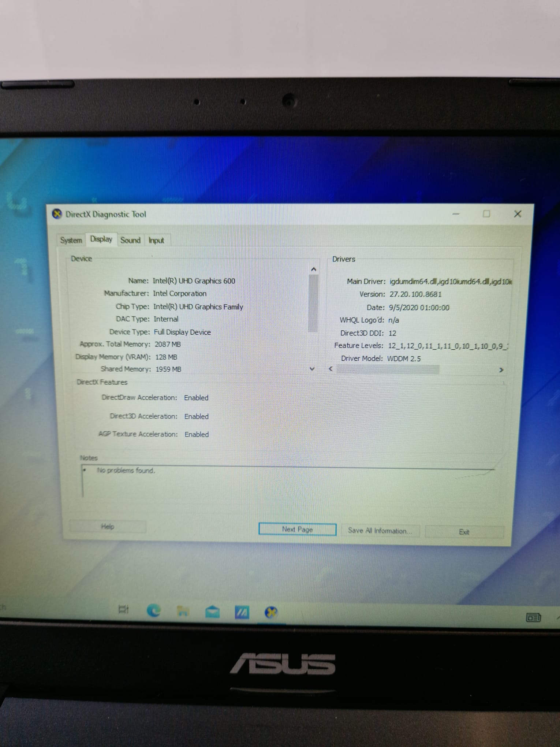Image resolution: width=560 pixels, height=747 pixels.
Task: Click the '2087 MB' total memory value
Action: tap(168, 344)
